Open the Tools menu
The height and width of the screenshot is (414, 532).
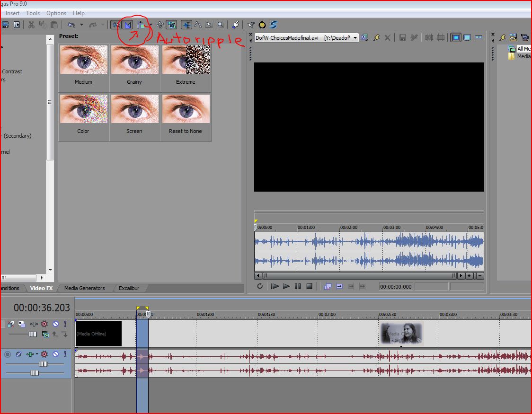[33, 13]
